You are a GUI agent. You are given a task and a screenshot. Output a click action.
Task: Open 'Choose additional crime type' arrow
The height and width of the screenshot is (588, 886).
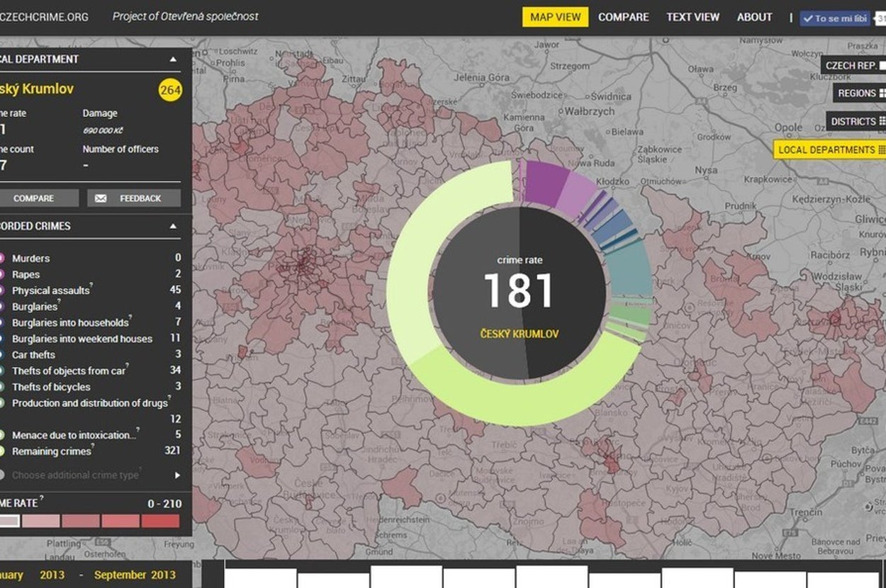tap(177, 475)
